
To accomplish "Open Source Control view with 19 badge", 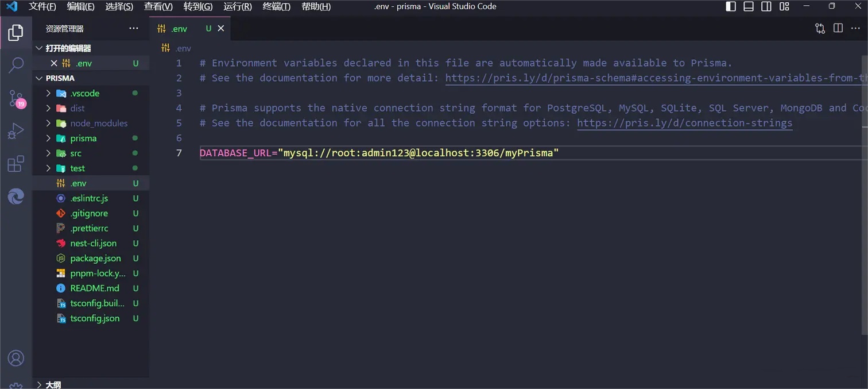I will 16,98.
